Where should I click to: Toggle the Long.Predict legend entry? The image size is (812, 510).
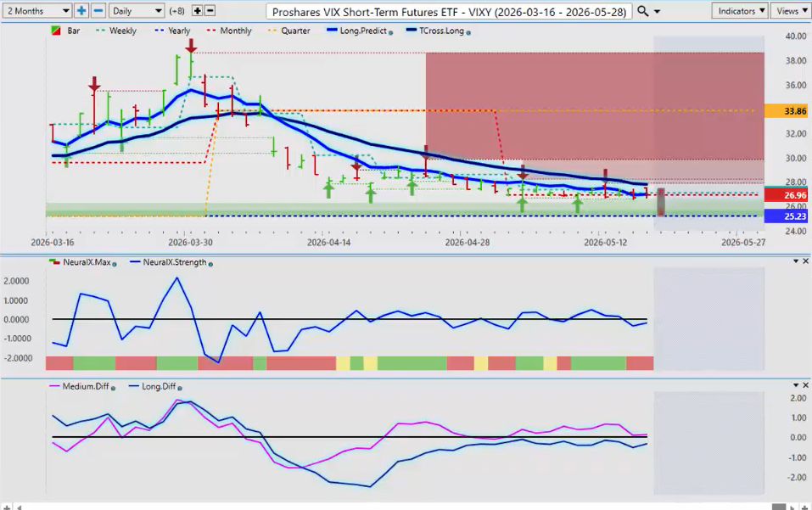click(357, 31)
